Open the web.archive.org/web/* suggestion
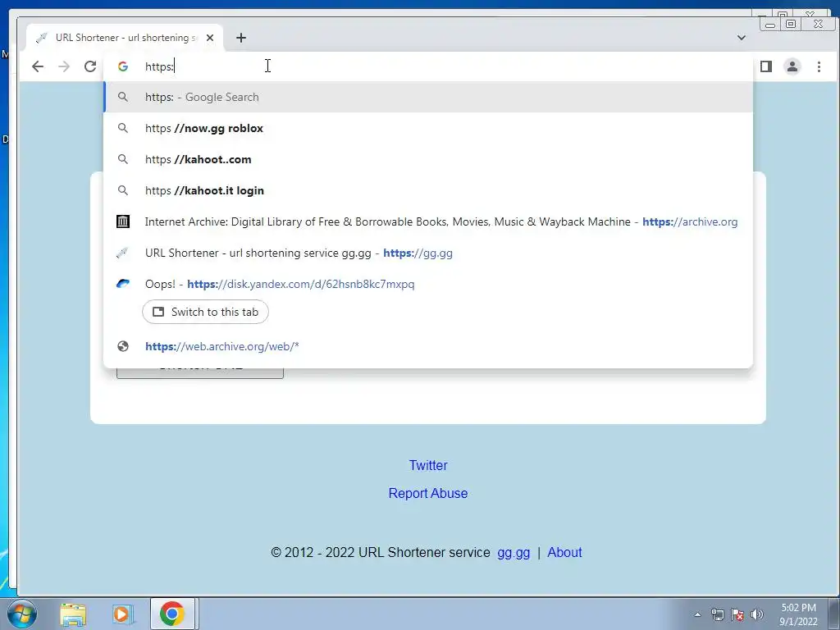The image size is (840, 630). click(428, 346)
